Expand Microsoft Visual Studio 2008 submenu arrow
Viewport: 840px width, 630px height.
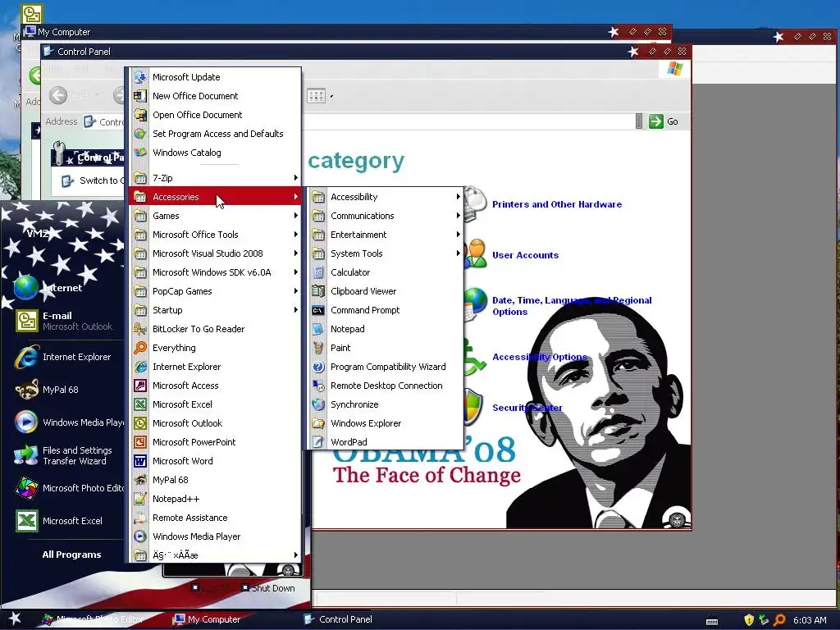point(295,253)
